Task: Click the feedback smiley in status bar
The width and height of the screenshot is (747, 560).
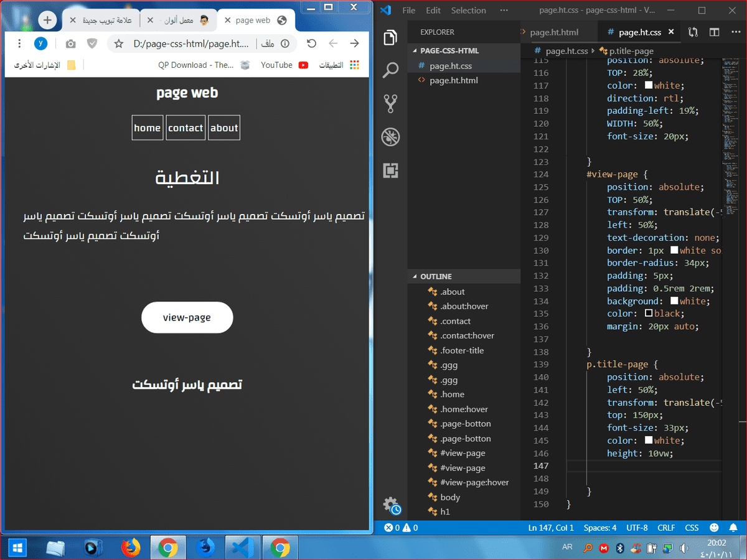Action: [714, 528]
